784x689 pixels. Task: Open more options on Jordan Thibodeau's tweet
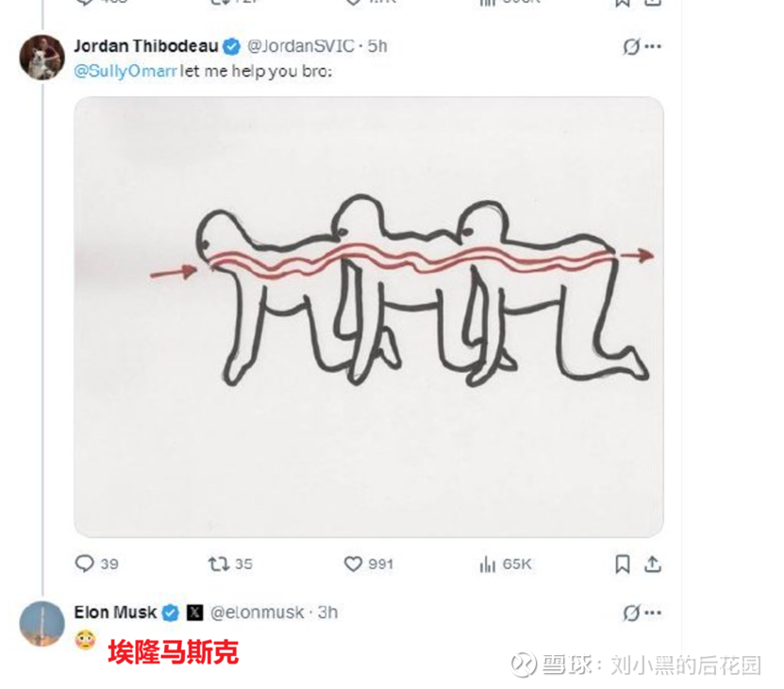[653, 46]
